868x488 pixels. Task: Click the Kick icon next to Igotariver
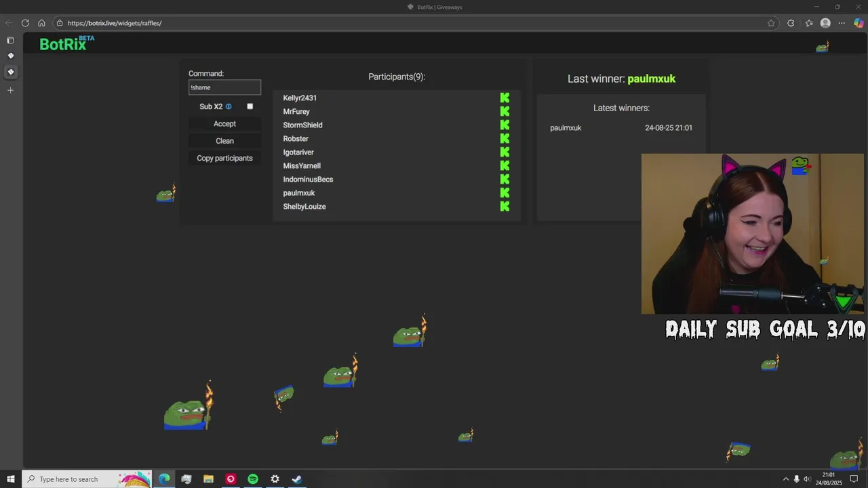505,152
